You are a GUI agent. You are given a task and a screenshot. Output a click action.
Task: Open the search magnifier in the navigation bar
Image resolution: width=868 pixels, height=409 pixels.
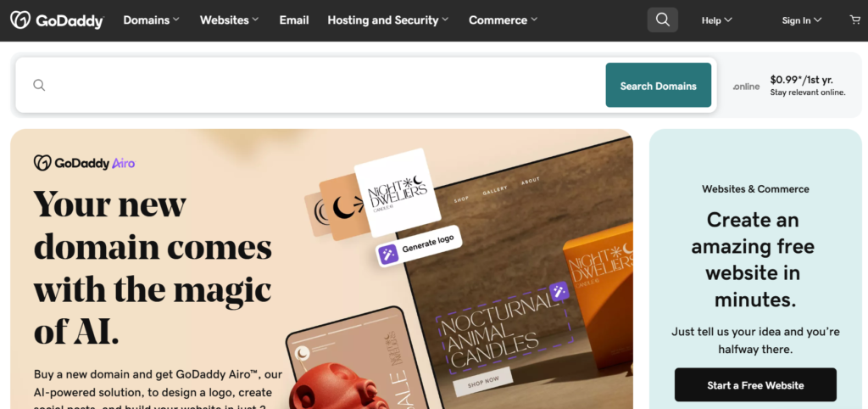663,20
